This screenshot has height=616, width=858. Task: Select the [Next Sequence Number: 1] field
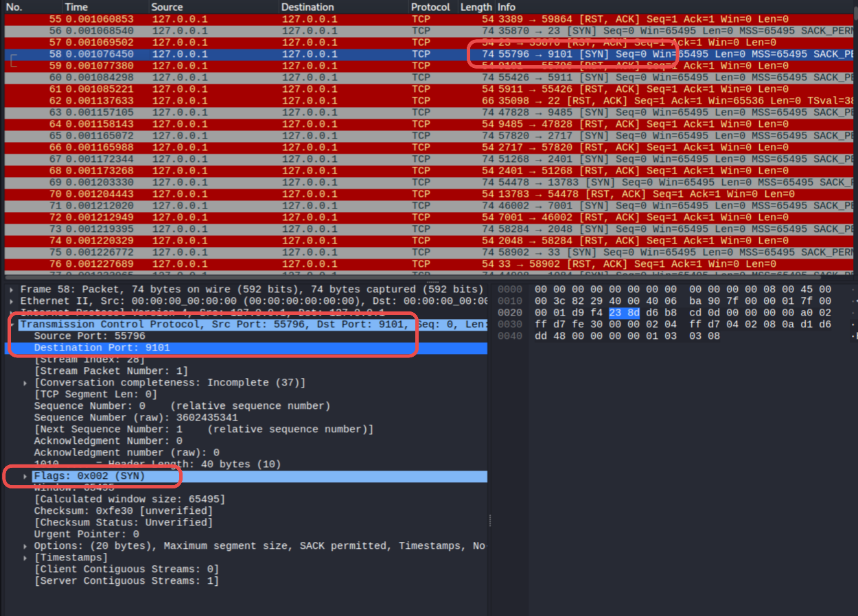point(204,429)
